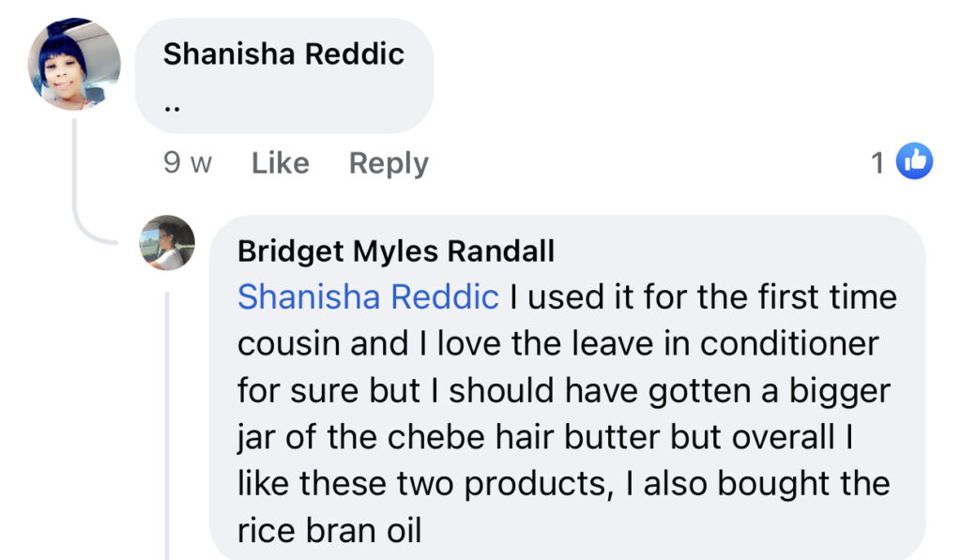Open Bridget Myles Randall's profile picture
961x560 pixels.
pos(167,243)
